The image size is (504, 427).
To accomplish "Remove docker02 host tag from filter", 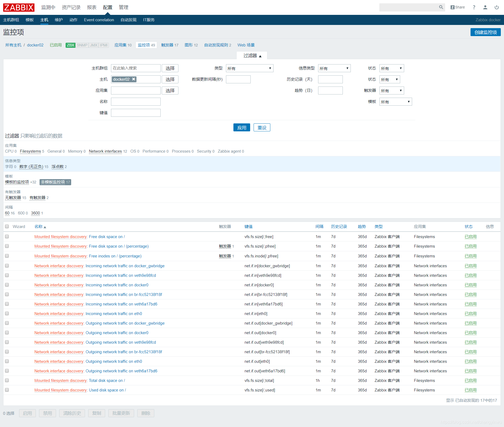I will (x=134, y=79).
